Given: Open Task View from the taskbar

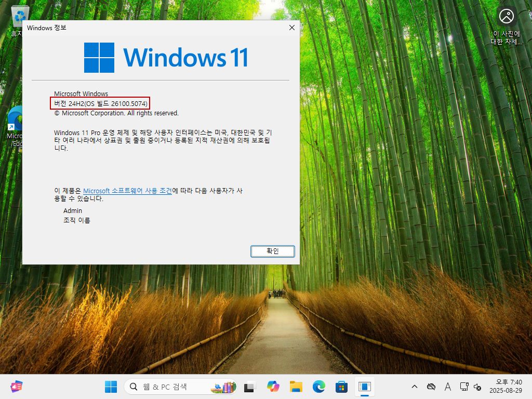Looking at the screenshot, I should [250, 387].
